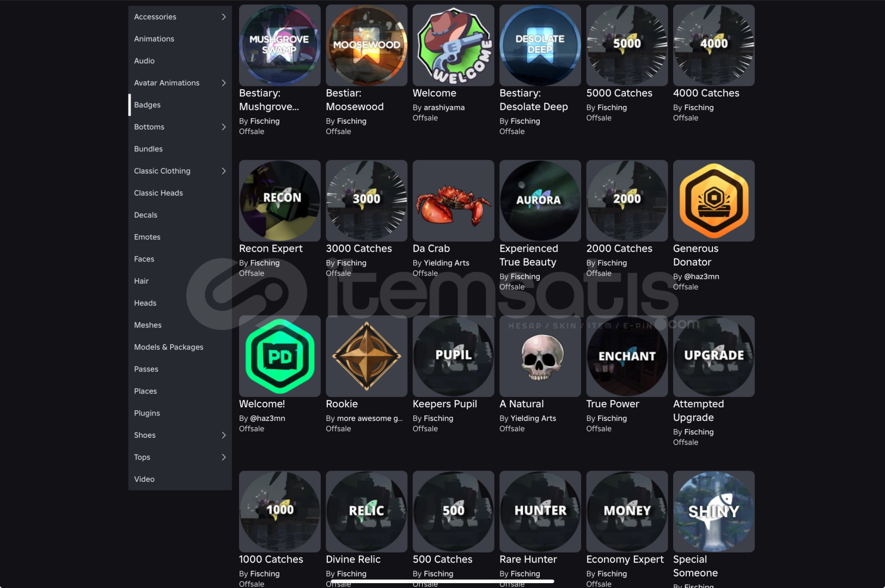Open the Hunter badge icon

coord(540,512)
